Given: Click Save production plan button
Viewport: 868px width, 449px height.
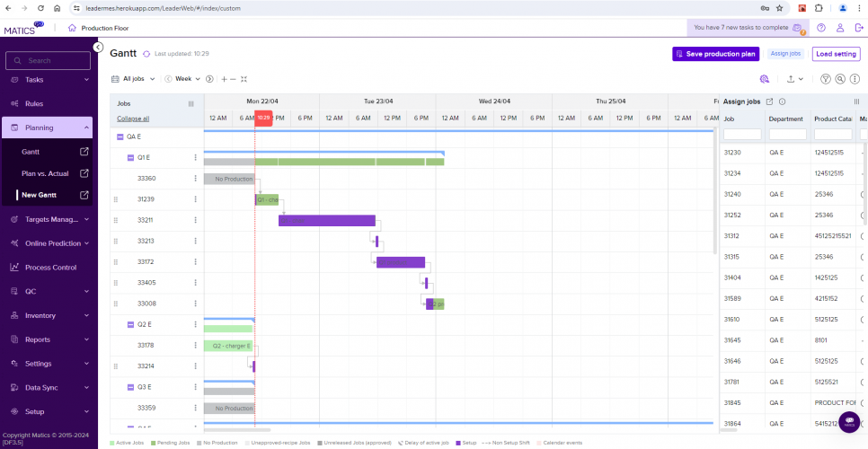Looking at the screenshot, I should [x=716, y=54].
